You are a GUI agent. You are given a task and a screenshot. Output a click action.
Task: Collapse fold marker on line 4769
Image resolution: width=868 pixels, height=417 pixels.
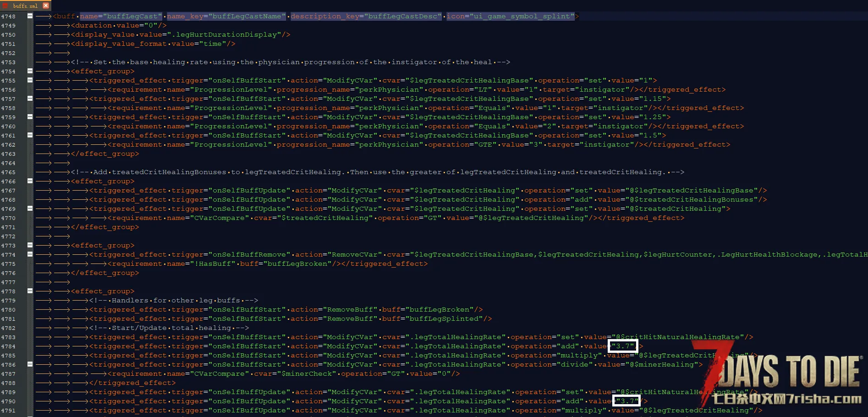pos(30,208)
